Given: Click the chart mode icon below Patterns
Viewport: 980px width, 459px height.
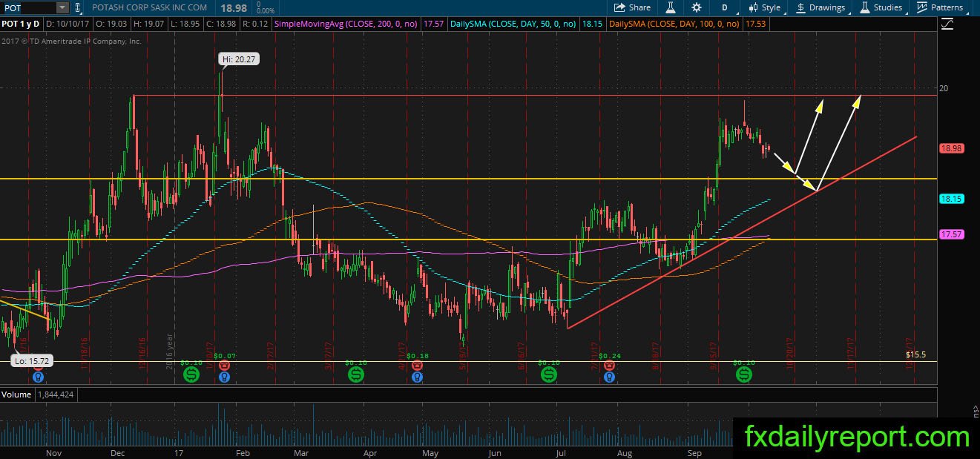Looking at the screenshot, I should [x=947, y=24].
